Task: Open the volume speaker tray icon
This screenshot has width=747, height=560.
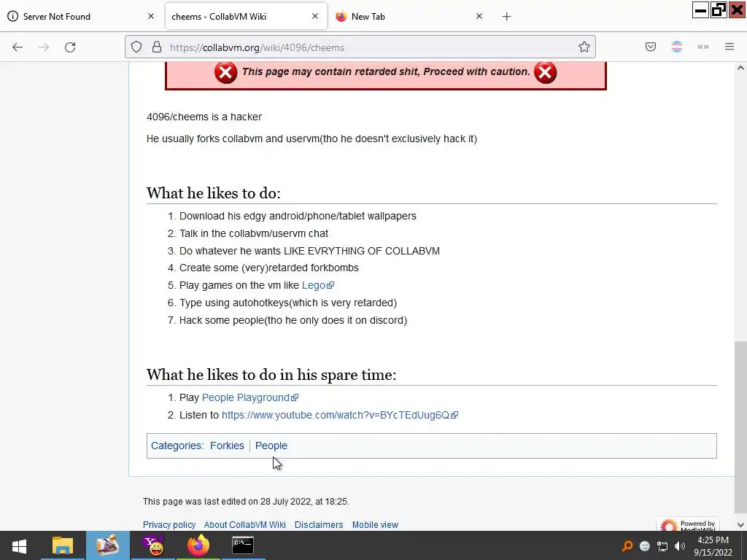Action: click(680, 546)
